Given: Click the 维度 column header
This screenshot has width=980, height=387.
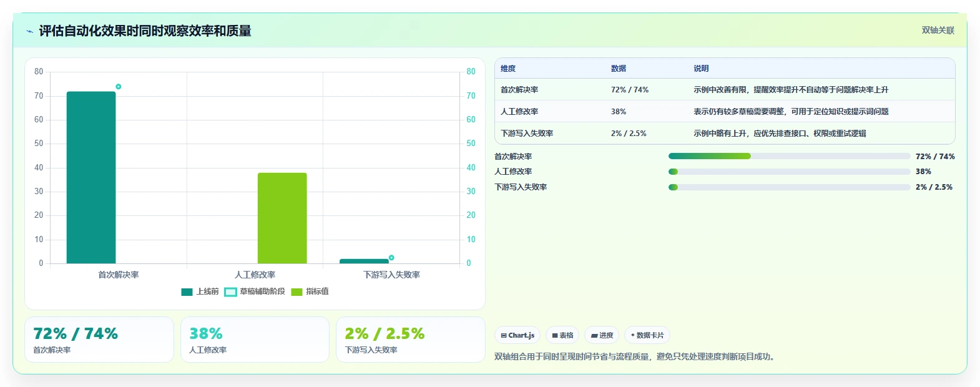Looking at the screenshot, I should click(x=508, y=69).
